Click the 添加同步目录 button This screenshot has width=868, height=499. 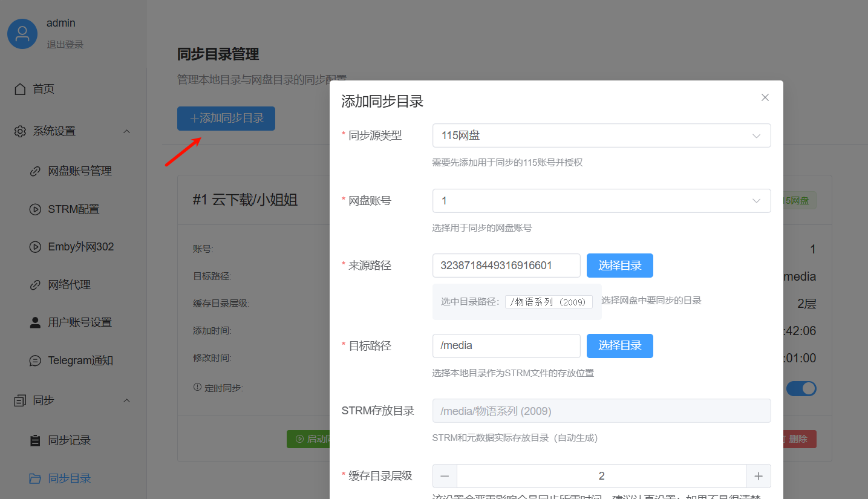pyautogui.click(x=226, y=118)
